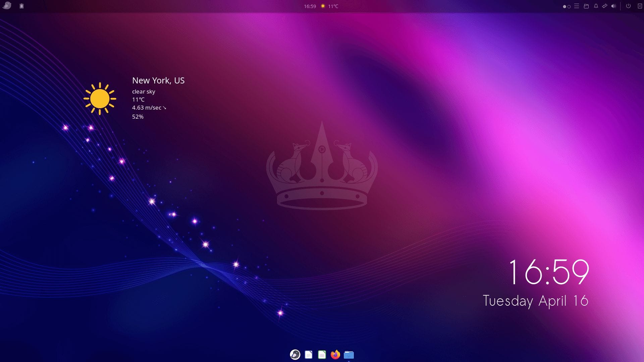Click the large desktop clock showing 16:59
Screen dimensions: 644x362
click(549, 273)
